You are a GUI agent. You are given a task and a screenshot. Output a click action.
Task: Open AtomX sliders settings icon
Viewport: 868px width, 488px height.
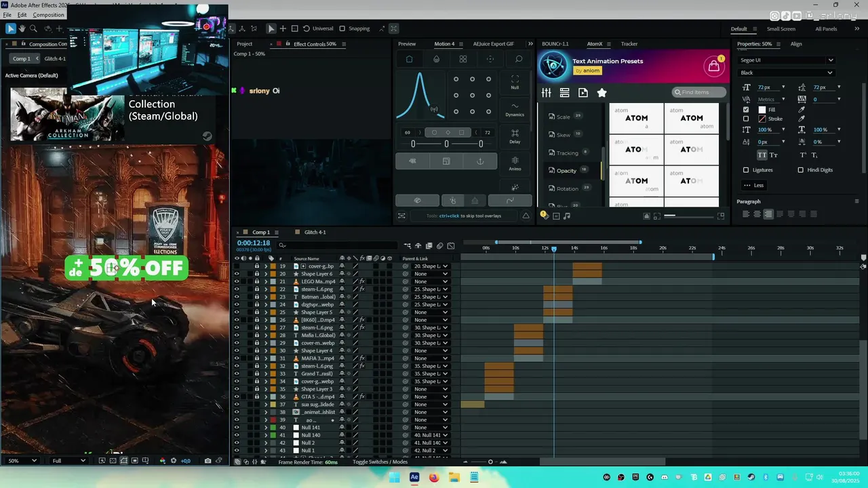[547, 93]
